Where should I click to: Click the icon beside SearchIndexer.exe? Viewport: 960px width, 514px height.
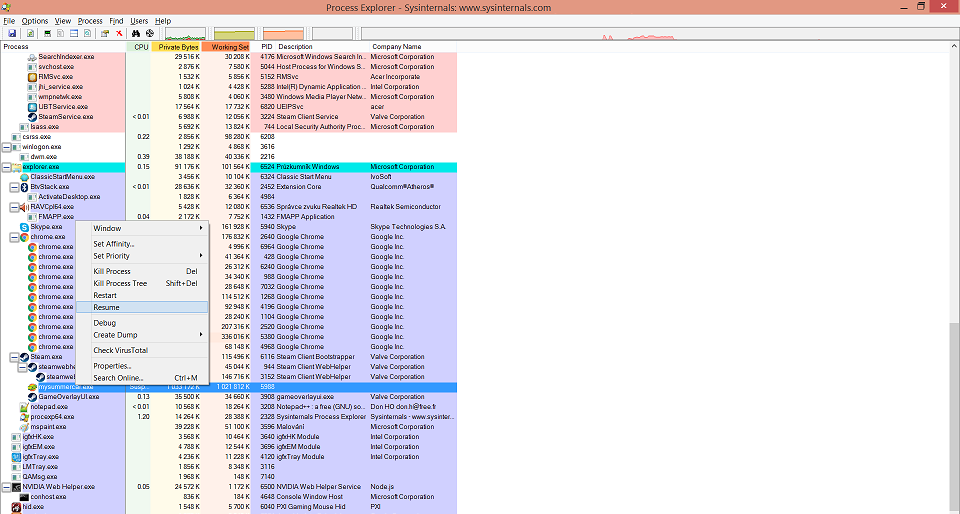(x=32, y=57)
